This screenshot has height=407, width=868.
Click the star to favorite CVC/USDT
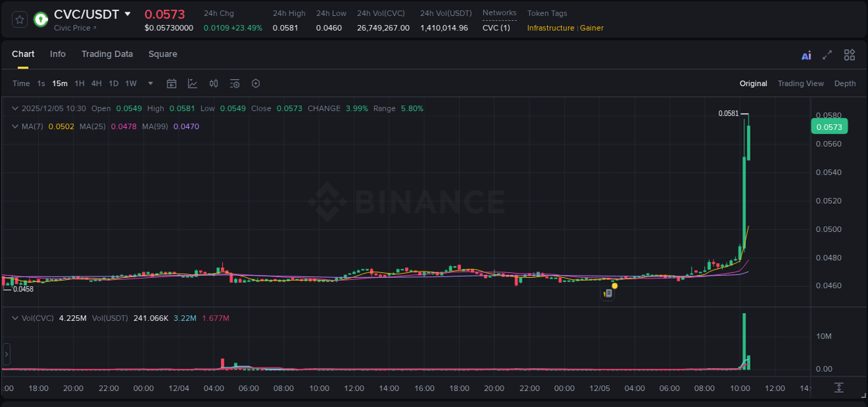pyautogui.click(x=19, y=19)
